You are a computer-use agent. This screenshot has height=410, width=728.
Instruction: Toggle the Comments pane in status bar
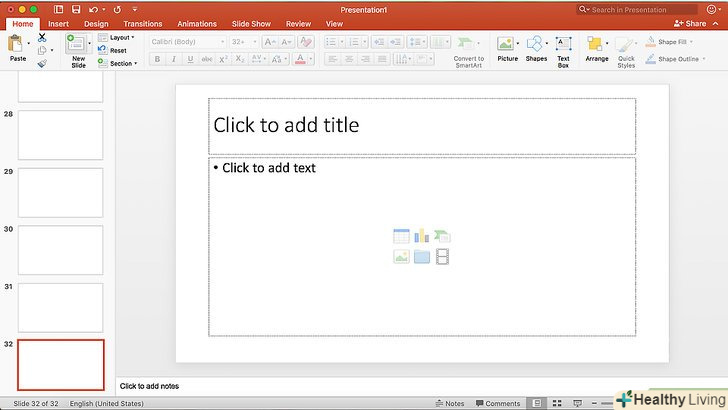coord(497,404)
